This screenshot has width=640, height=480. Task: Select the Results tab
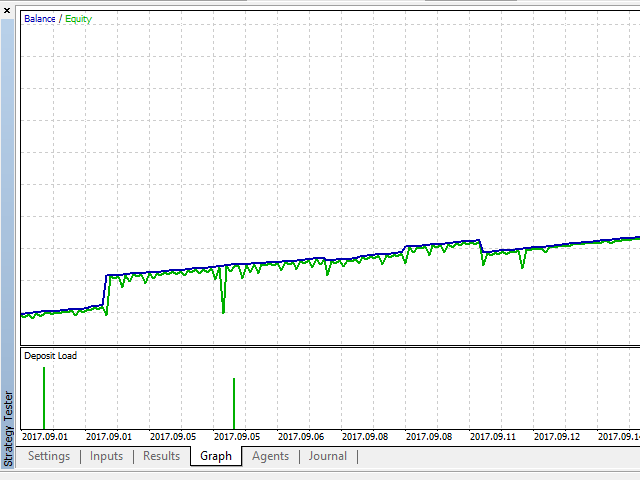tap(161, 456)
